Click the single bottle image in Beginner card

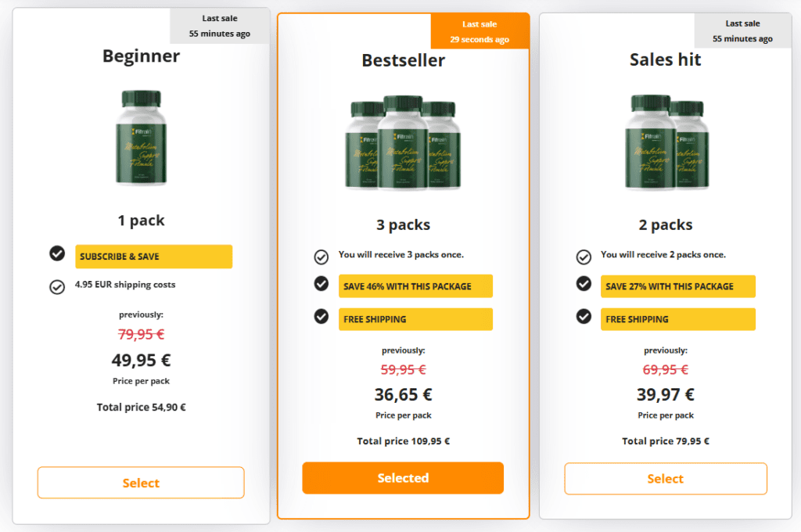point(141,138)
